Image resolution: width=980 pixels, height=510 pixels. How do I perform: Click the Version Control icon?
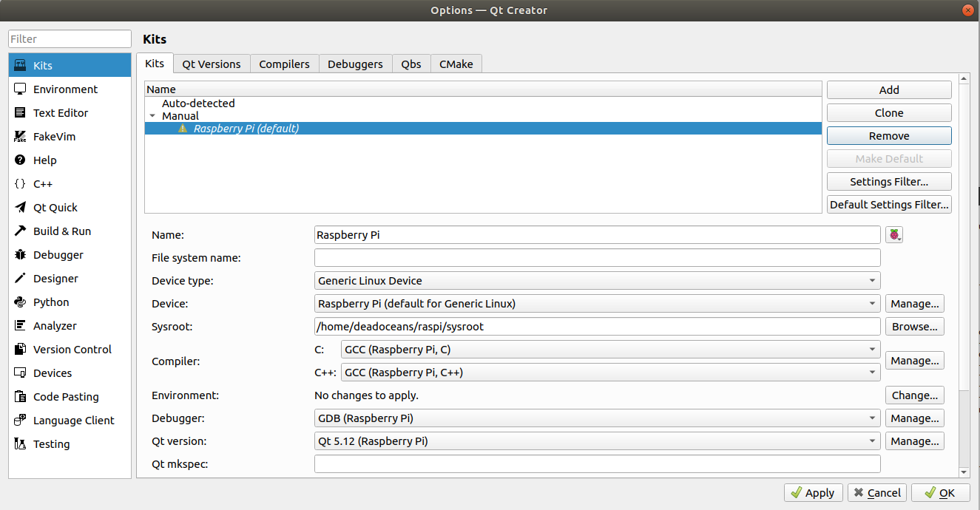point(20,349)
